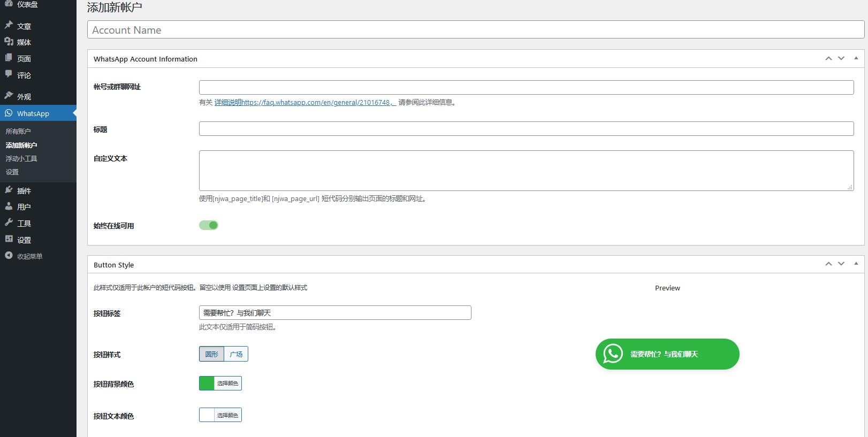Open the 媒体 (Media) sidebar icon
Image resolution: width=868 pixels, height=437 pixels.
[9, 41]
